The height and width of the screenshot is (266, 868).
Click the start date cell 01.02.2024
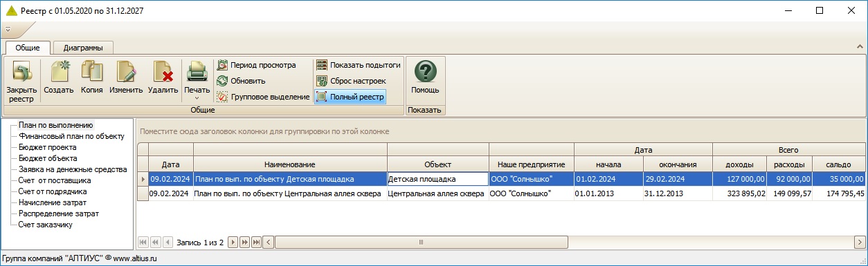608,179
